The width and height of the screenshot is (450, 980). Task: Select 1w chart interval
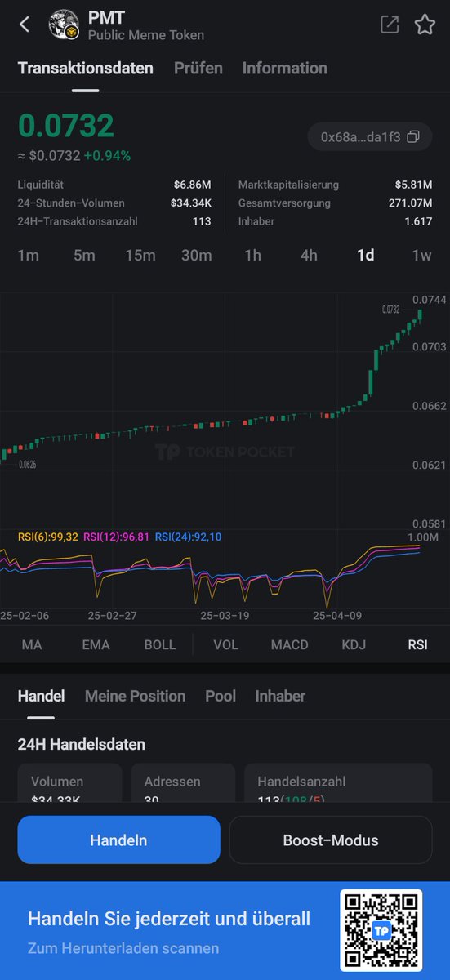421,256
